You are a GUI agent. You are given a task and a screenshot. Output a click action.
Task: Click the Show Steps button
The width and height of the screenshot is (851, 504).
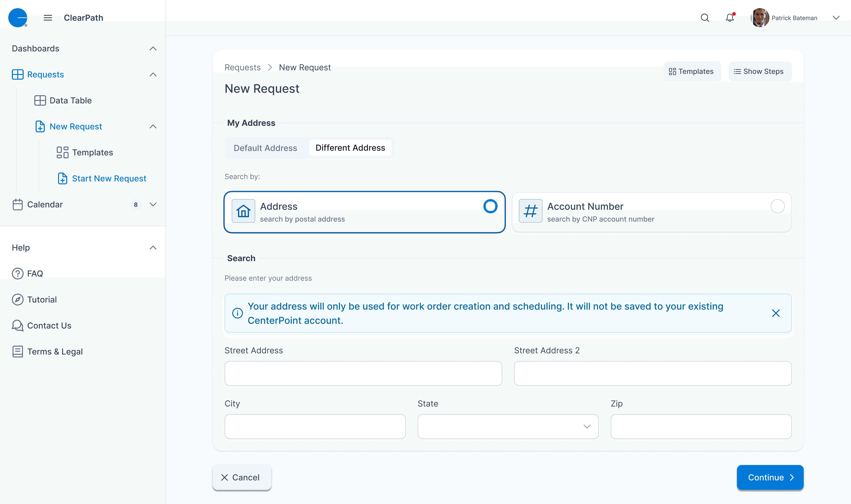click(x=760, y=71)
